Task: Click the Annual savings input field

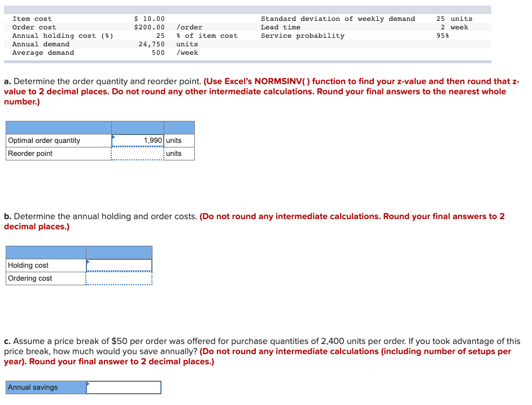Action: [124, 387]
